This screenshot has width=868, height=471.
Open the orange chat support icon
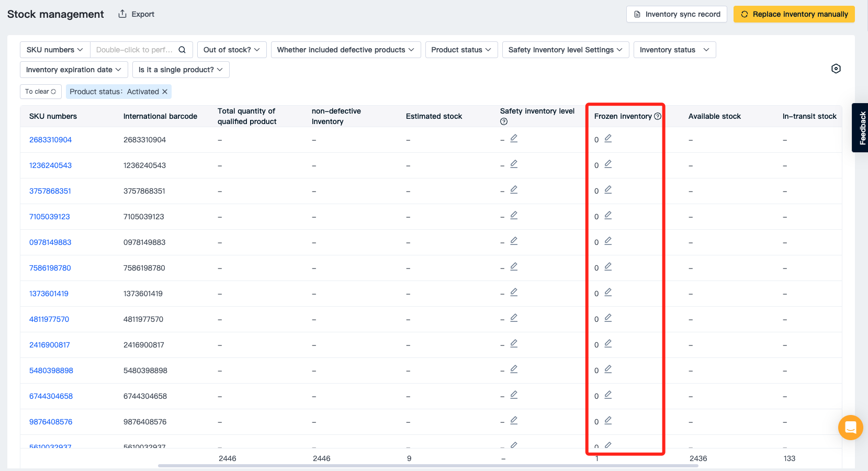point(850,428)
